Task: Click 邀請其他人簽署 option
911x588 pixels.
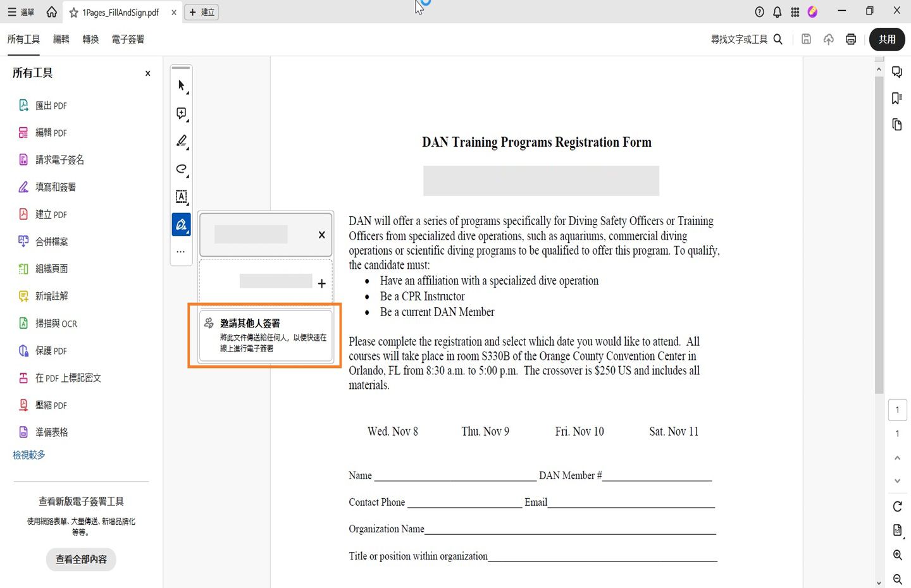Action: click(x=266, y=336)
